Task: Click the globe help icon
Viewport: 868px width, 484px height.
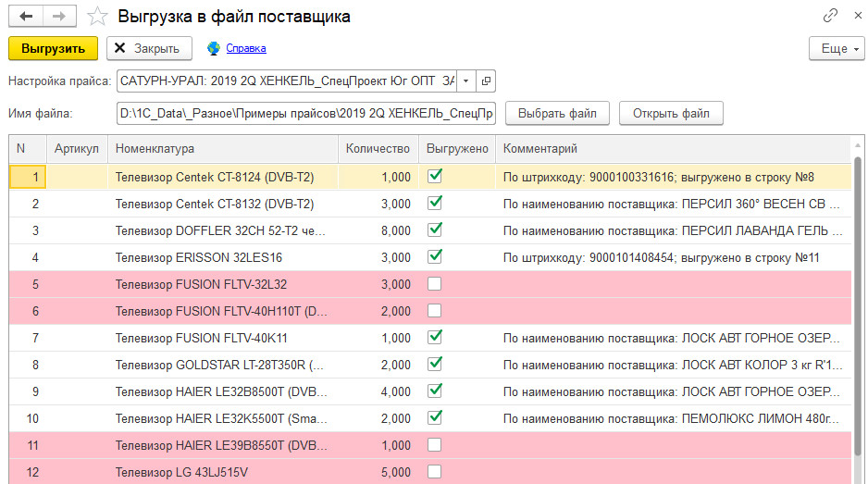Action: click(213, 48)
